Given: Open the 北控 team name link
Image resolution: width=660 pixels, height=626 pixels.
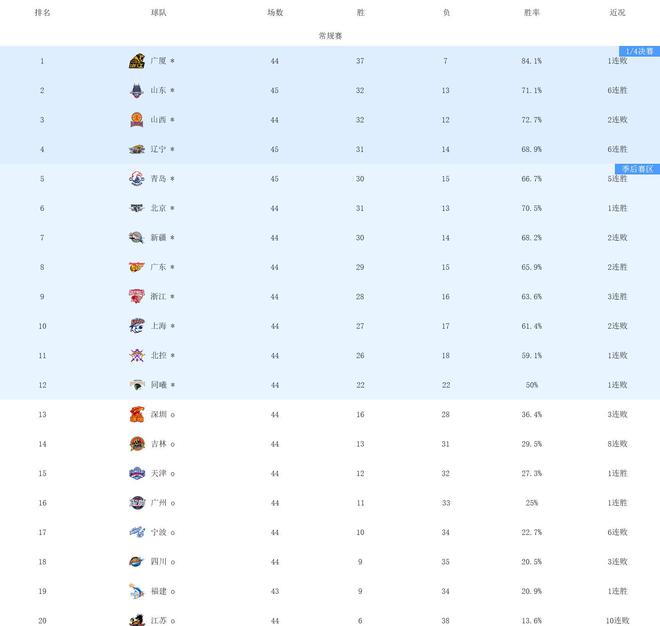Looking at the screenshot, I should click(158, 356).
